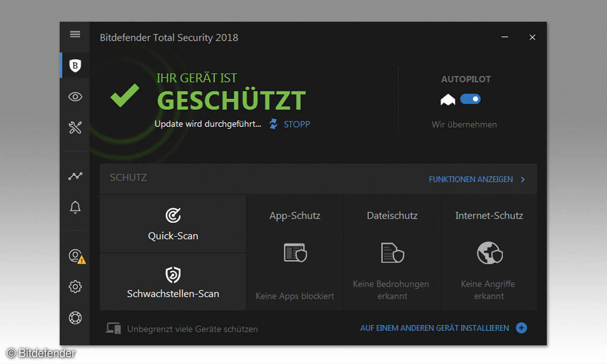Start the Quick-Scan
The width and height of the screenshot is (607, 364).
(x=173, y=224)
